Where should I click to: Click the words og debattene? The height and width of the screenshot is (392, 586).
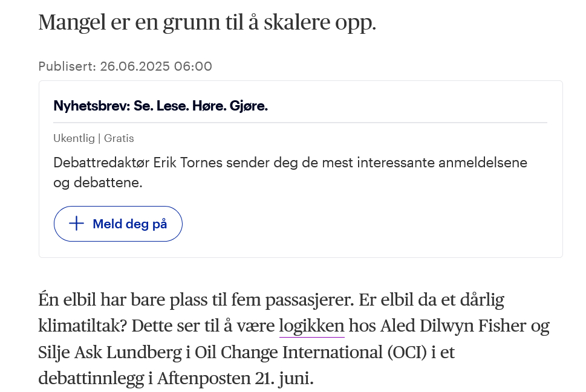[98, 182]
